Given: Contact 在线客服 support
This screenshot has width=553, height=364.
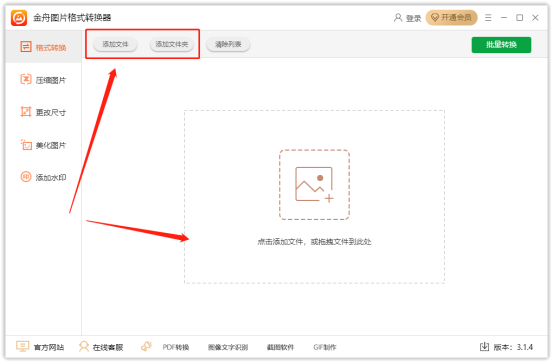Looking at the screenshot, I should pos(108,347).
